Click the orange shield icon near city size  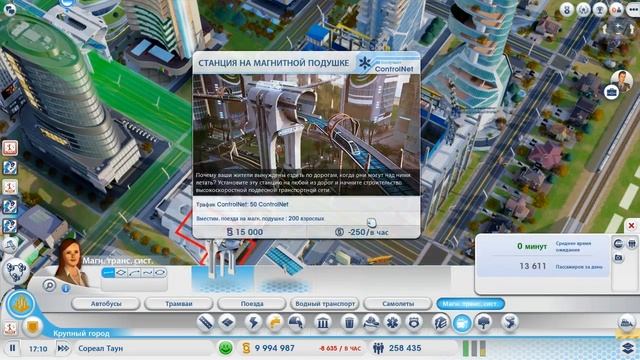32,327
